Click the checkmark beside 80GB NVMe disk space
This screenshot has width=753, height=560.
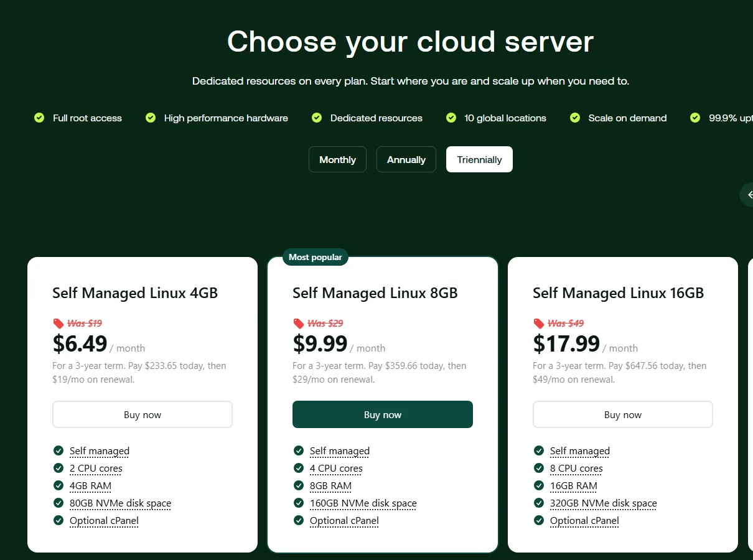click(x=58, y=503)
